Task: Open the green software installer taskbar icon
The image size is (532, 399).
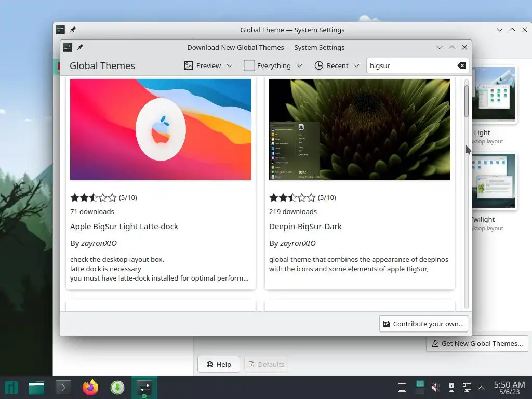Action: point(117,388)
